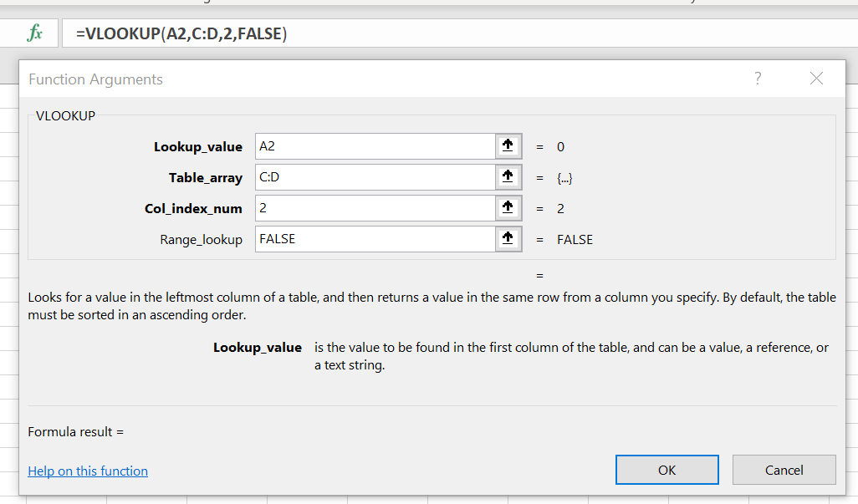Click the Table_array label text
The height and width of the screenshot is (504, 858).
tap(205, 178)
